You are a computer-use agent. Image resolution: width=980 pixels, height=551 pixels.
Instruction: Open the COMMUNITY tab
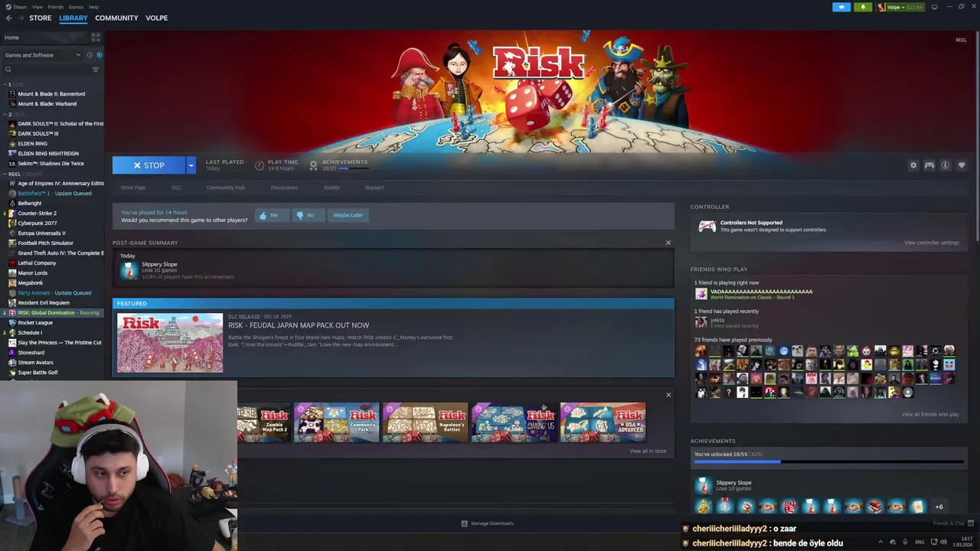[x=116, y=18]
